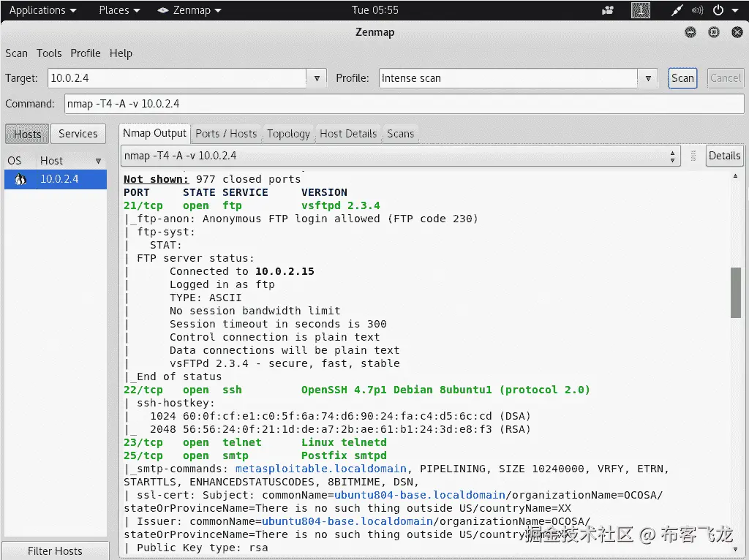Click the network pen icon in top bar
This screenshot has width=749, height=560.
677,10
